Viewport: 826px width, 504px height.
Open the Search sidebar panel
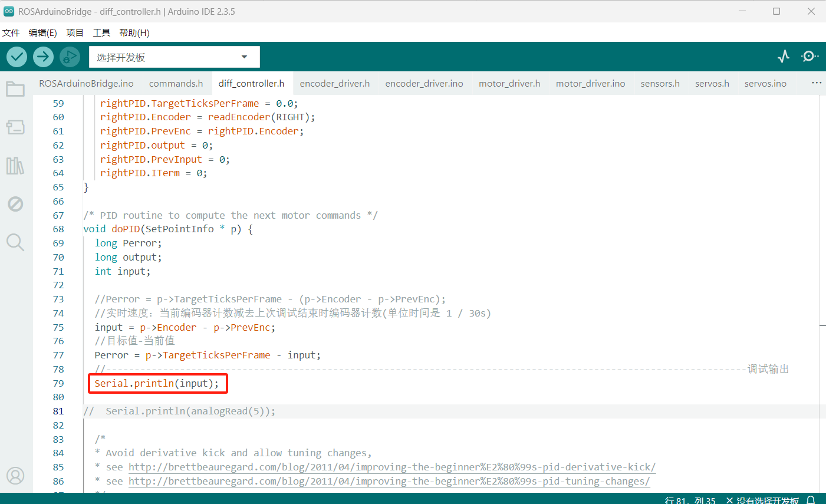(x=15, y=242)
